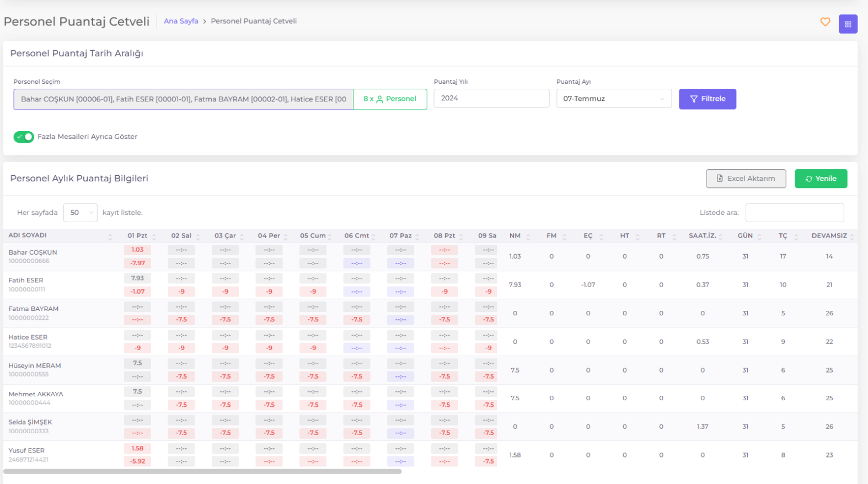Click Fatih ESER's -1.07 cell on 01 Pzt
The image size is (868, 484).
click(137, 292)
